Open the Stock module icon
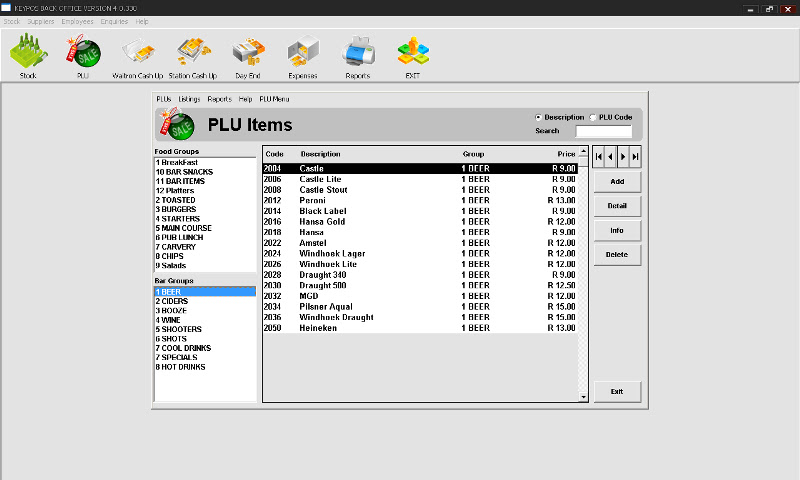 28,51
